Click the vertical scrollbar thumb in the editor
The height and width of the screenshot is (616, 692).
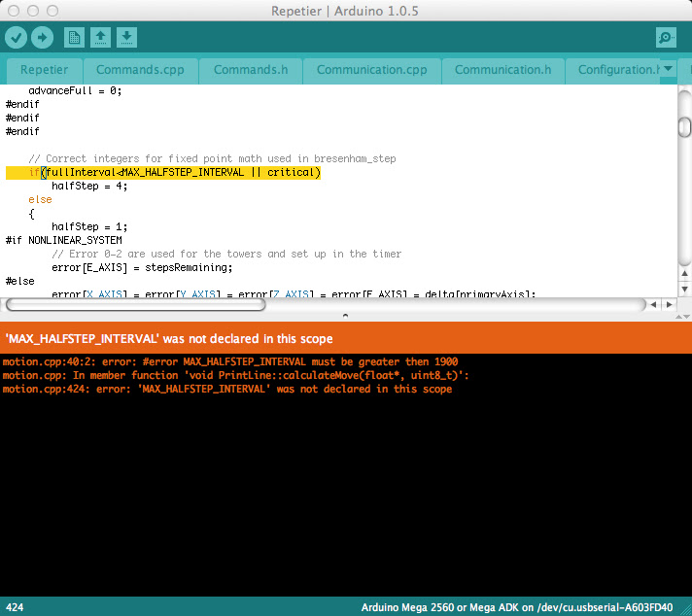coord(684,127)
